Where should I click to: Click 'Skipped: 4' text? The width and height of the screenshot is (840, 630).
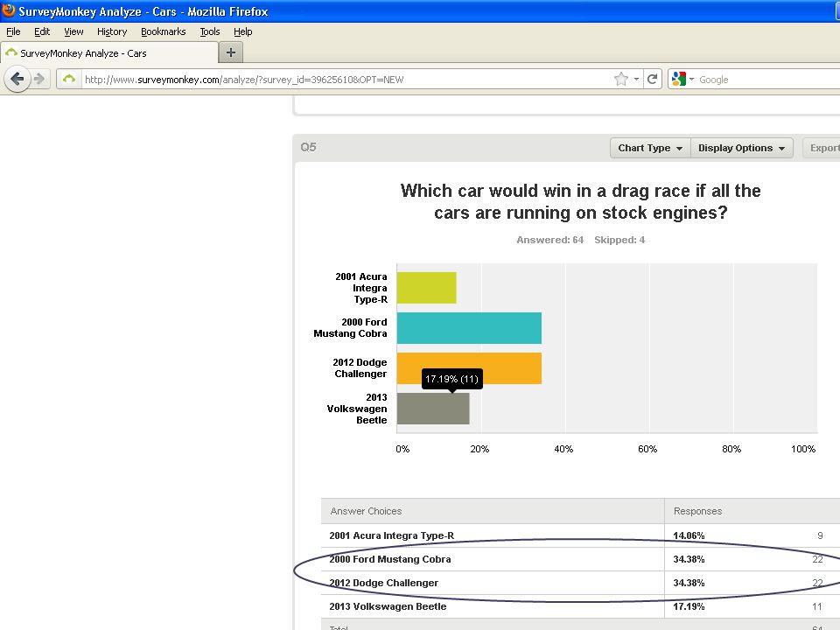(619, 240)
